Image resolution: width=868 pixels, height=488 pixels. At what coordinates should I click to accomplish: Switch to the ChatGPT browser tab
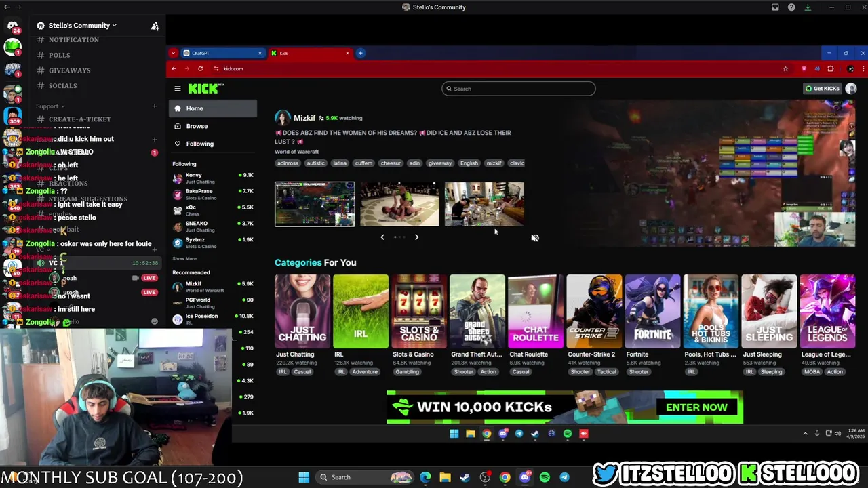click(x=222, y=53)
